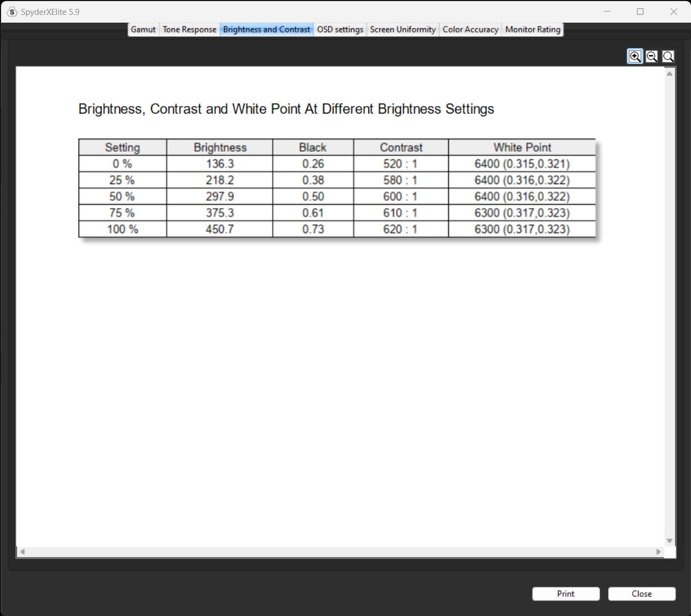
Task: Click brightness value 297.9
Action: 220,197
